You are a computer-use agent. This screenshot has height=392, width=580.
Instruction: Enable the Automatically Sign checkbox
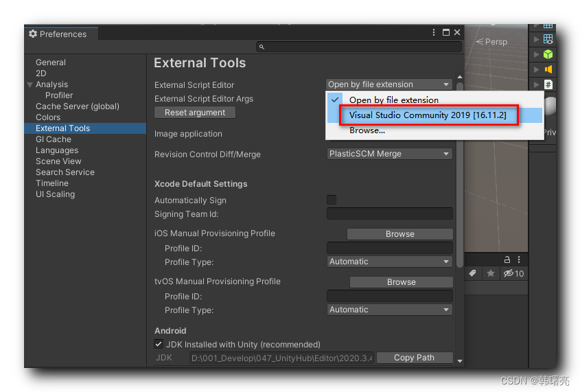tap(332, 200)
